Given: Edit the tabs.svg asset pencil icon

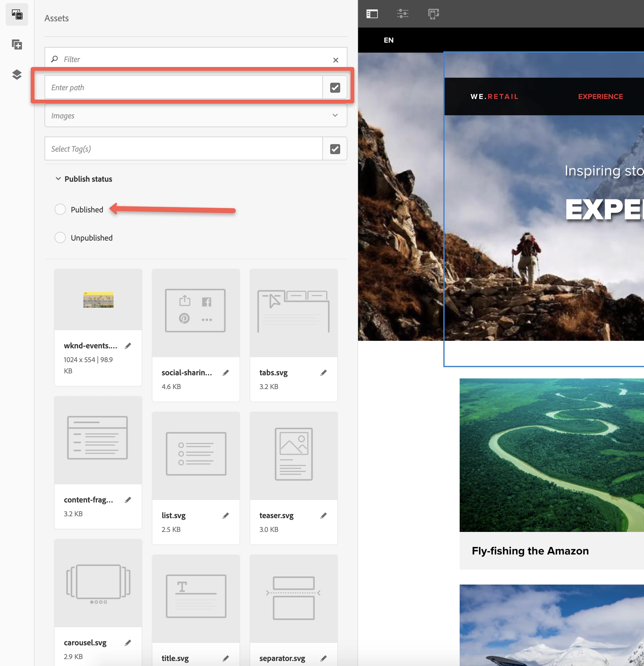Looking at the screenshot, I should click(x=323, y=373).
